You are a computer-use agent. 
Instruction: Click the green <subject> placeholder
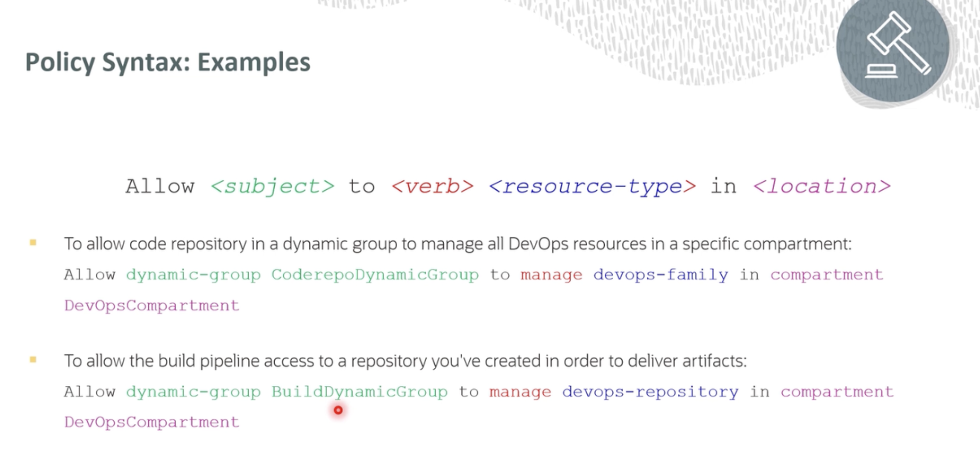click(x=272, y=187)
